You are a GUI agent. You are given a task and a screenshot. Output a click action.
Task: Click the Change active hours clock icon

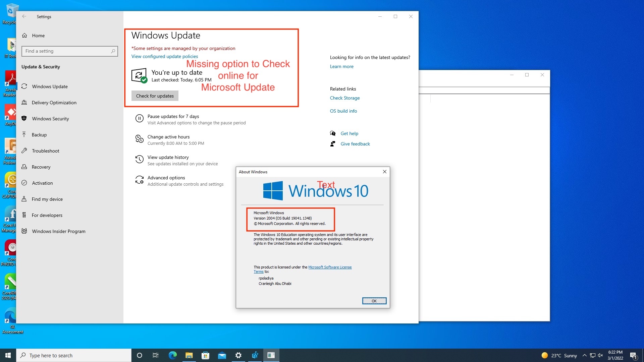tap(139, 139)
